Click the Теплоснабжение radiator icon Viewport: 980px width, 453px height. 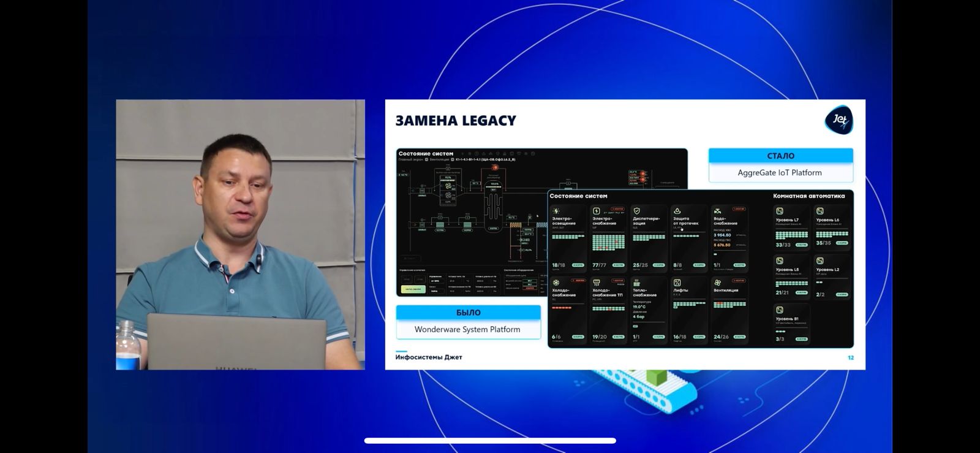tap(637, 283)
